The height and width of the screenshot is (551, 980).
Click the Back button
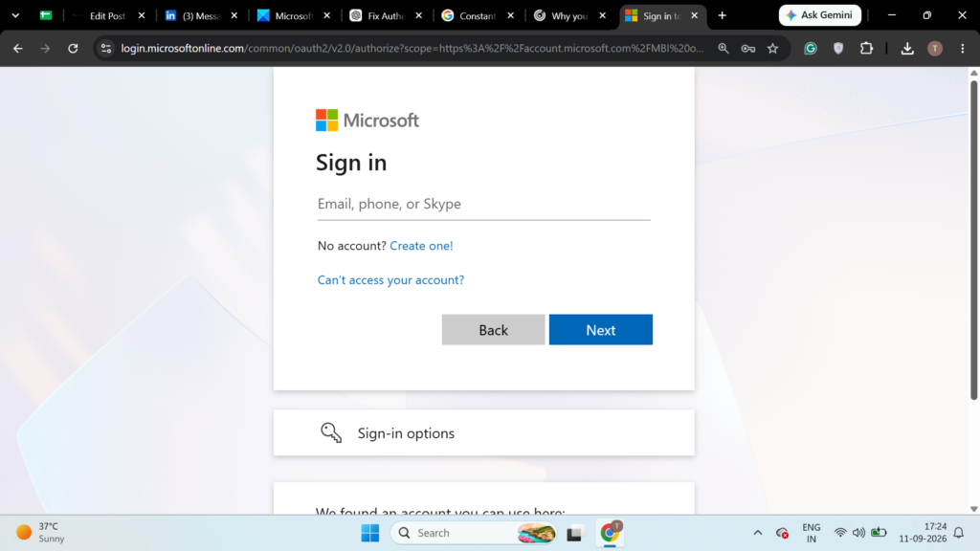(493, 330)
